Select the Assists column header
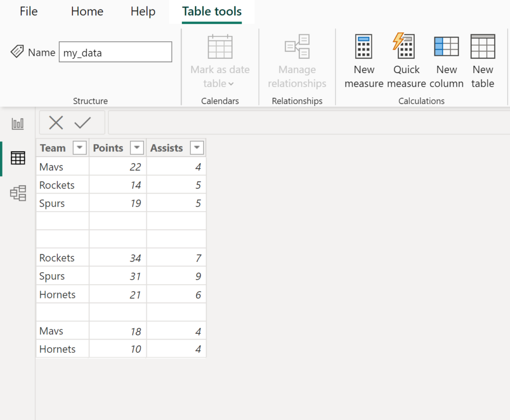Image resolution: width=510 pixels, height=420 pixels. pyautogui.click(x=176, y=148)
